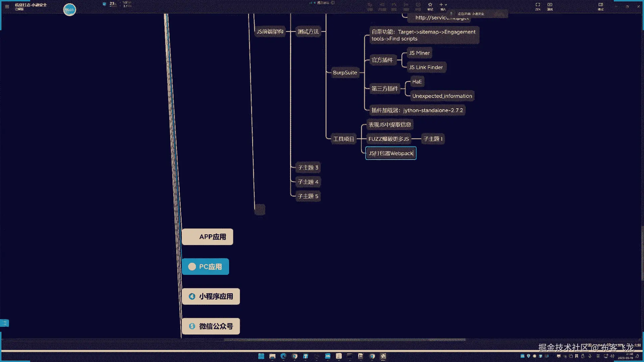This screenshot has height=362, width=644.
Task: Click the blue marker on 小程序应用 node
Action: tap(192, 296)
